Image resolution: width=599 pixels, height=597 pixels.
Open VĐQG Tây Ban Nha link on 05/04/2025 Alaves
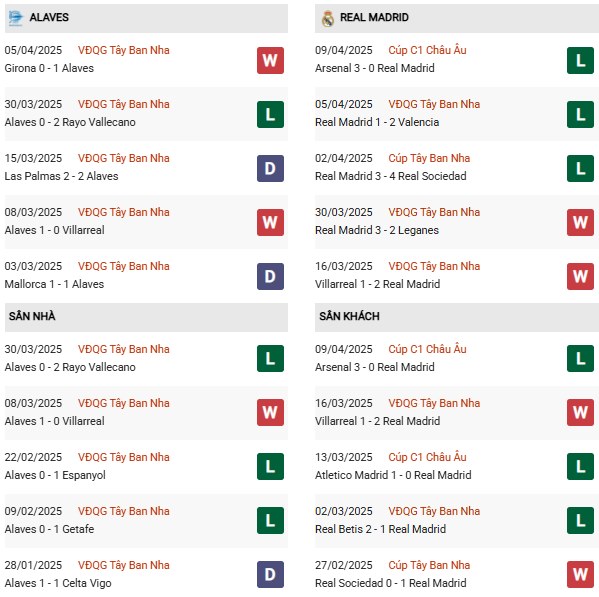point(123,50)
